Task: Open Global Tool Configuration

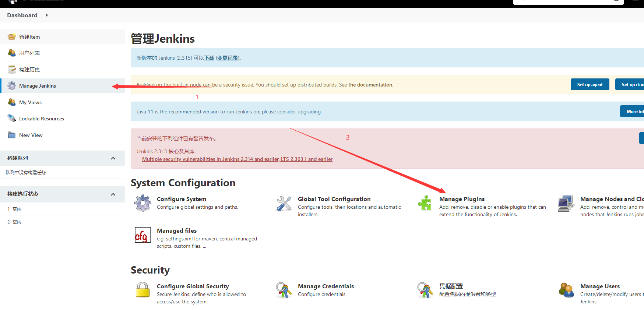Action: click(x=334, y=199)
